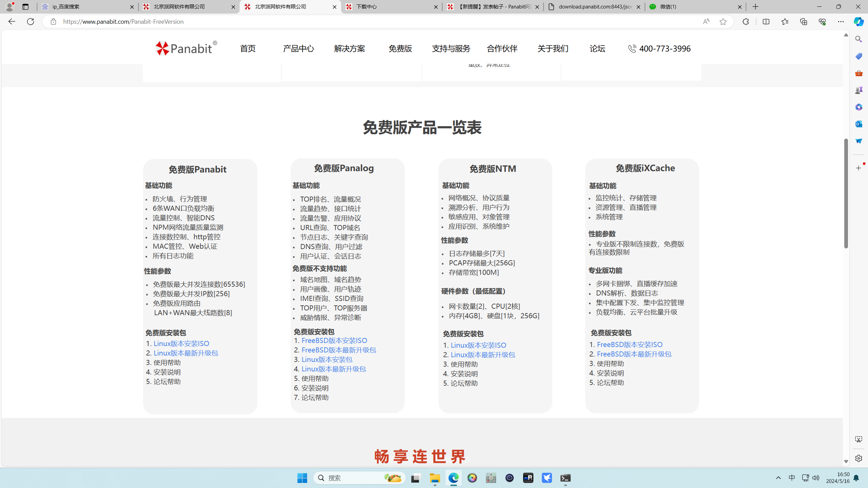Download iXCache FreeBSD版本最新升级包

tap(634, 354)
